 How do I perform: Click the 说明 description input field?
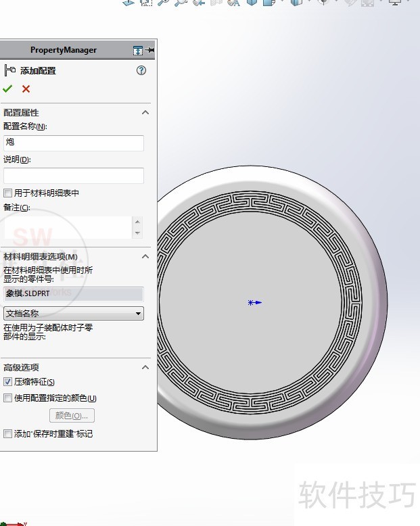point(74,175)
